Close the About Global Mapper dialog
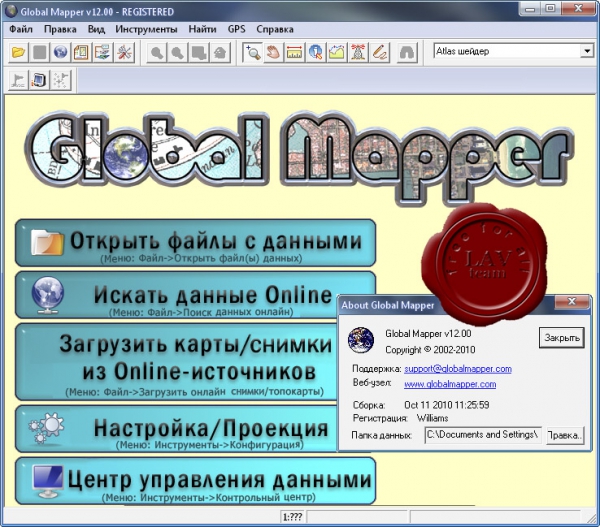Screen dimensions: 600x527 click(572, 302)
